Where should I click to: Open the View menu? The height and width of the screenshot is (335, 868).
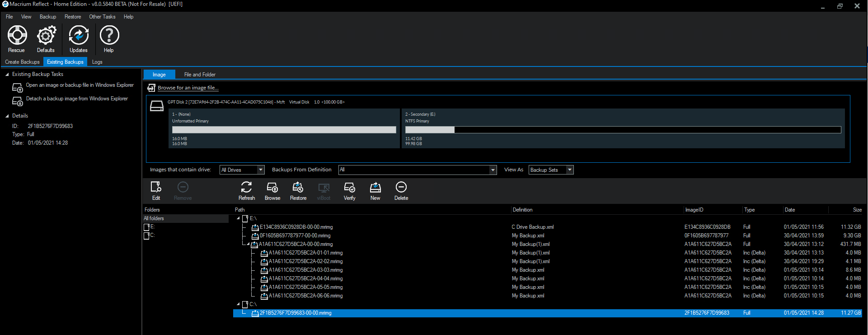click(26, 17)
